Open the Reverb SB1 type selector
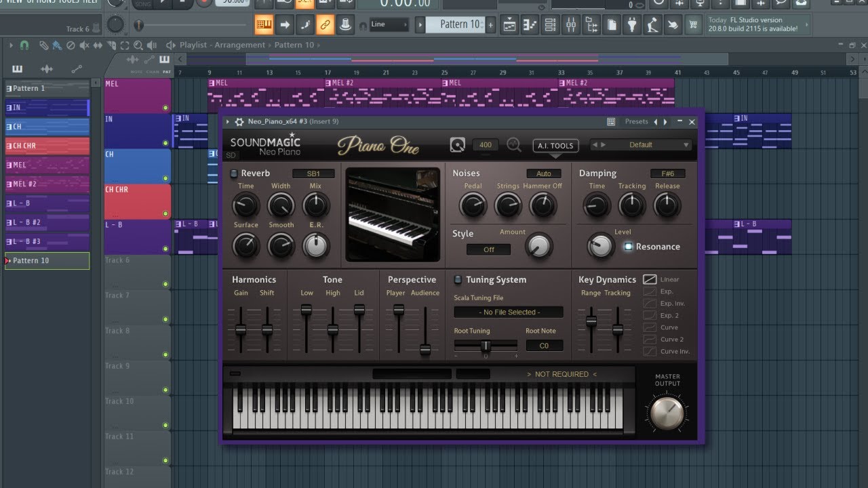The width and height of the screenshot is (868, 488). (x=313, y=174)
